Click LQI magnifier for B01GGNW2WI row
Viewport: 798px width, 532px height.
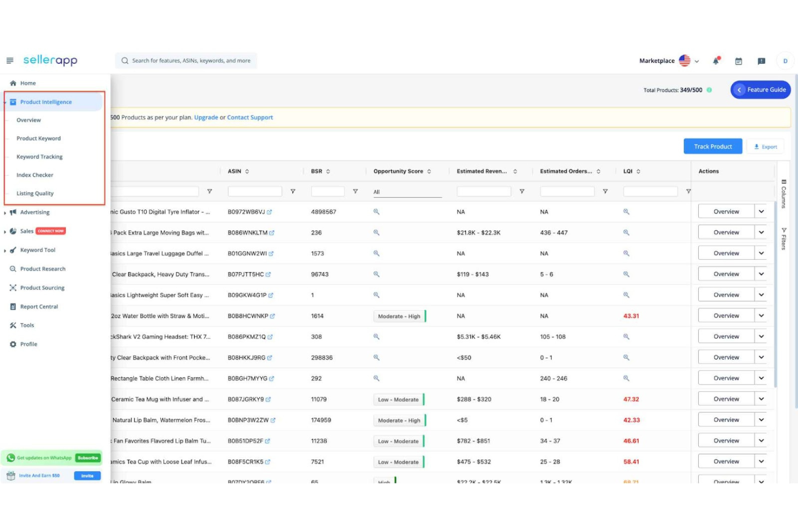(627, 253)
